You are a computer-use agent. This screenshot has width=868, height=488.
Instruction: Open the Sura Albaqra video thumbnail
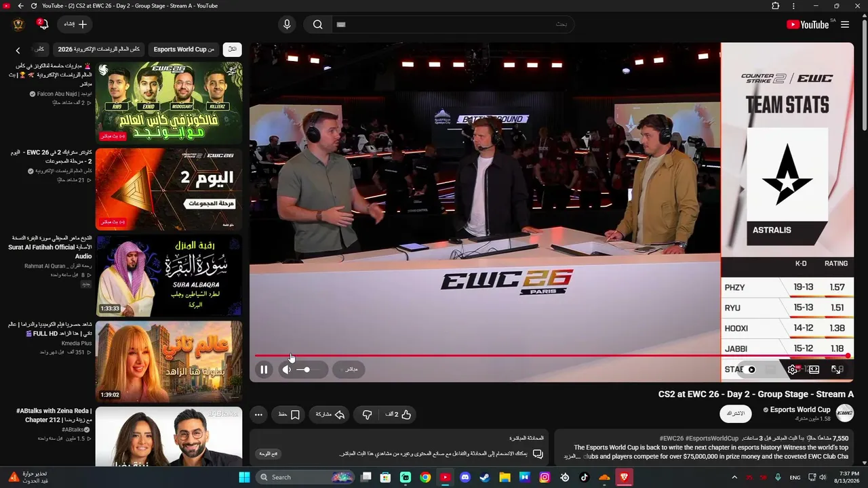pos(169,276)
